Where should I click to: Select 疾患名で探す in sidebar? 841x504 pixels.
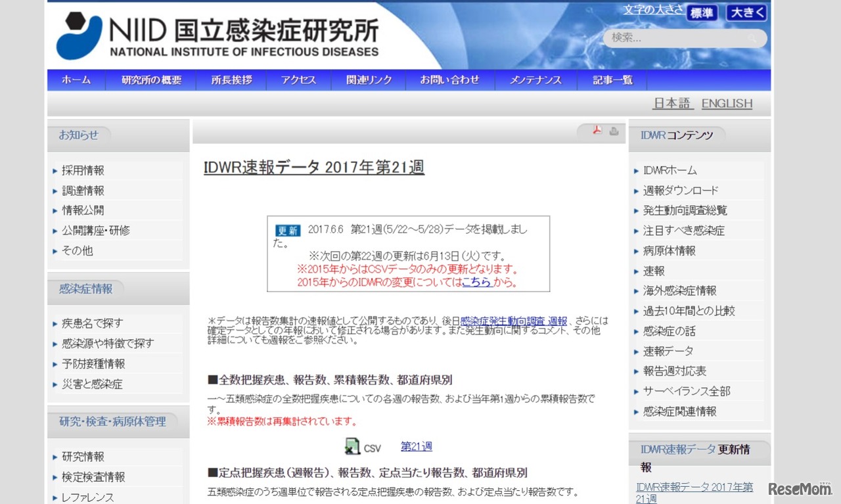pyautogui.click(x=92, y=323)
